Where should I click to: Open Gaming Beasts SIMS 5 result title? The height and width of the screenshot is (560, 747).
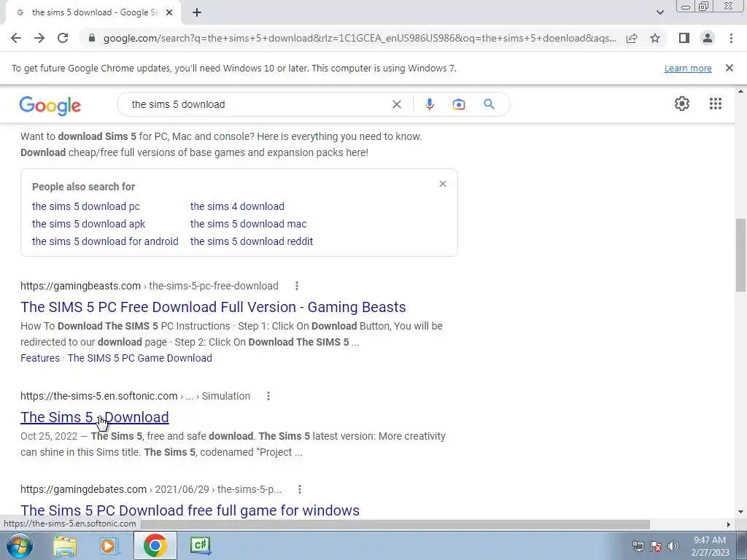click(213, 307)
